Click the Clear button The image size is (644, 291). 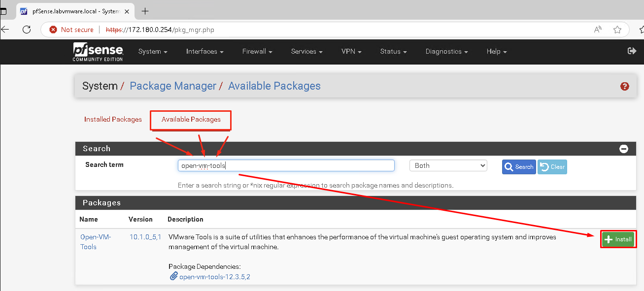click(552, 167)
